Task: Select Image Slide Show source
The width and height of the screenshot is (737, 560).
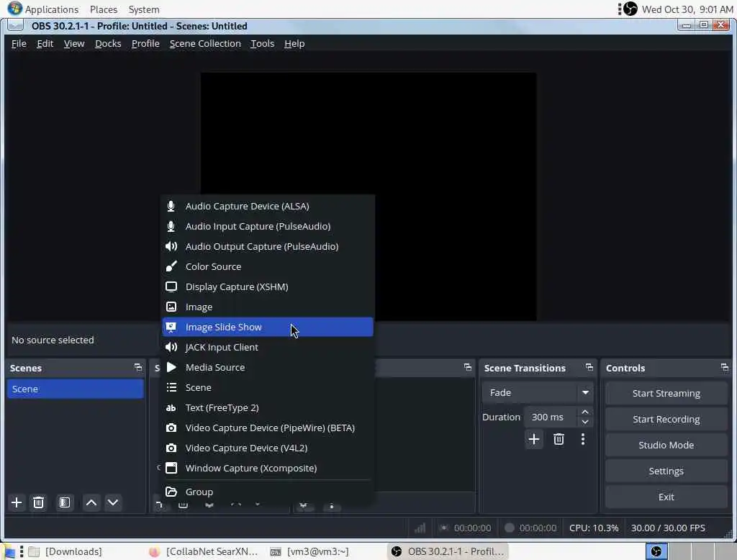Action: click(268, 327)
